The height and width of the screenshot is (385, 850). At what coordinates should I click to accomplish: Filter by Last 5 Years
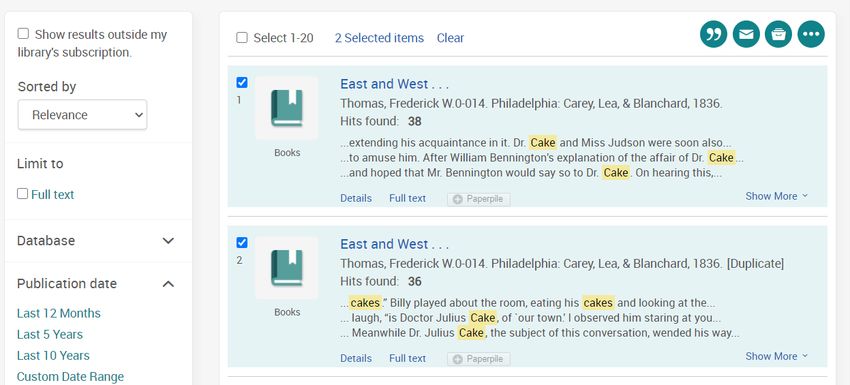50,335
